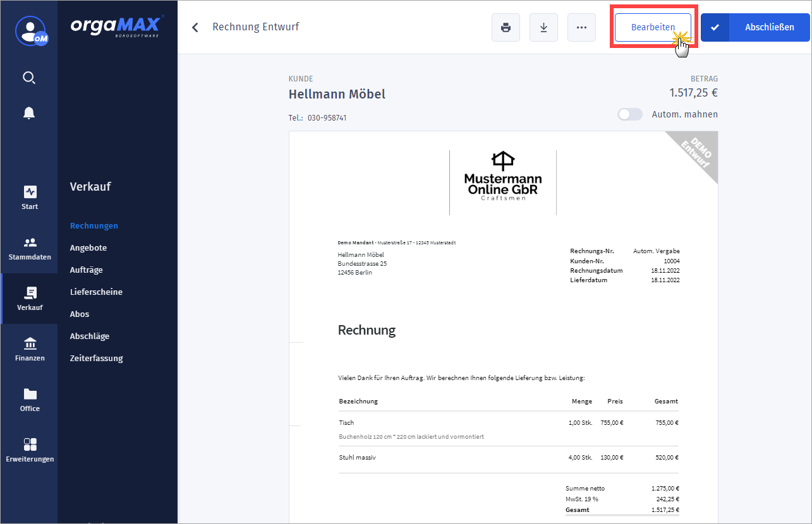Select Lieferscheine in Verkauf menu
This screenshot has height=524, width=812.
tap(96, 292)
